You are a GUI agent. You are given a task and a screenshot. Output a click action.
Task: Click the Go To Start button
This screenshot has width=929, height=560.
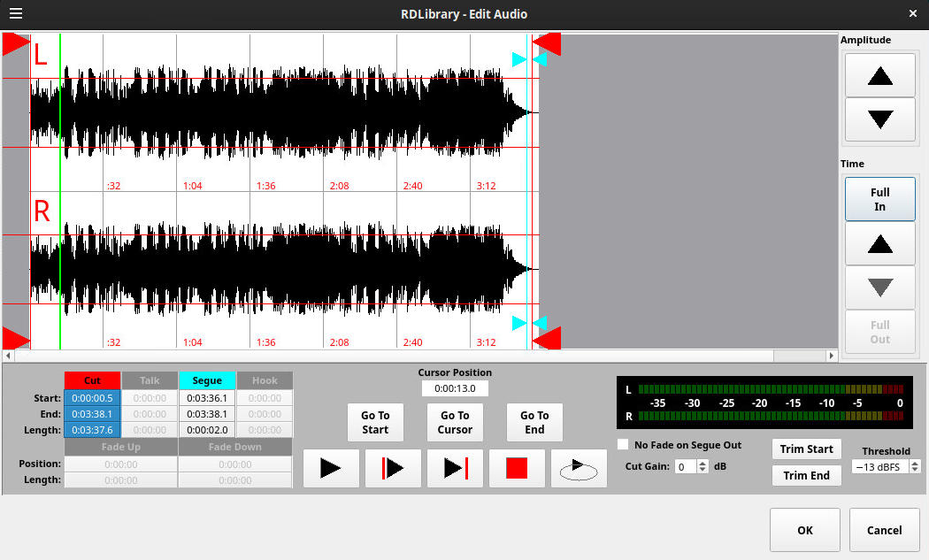(x=375, y=423)
